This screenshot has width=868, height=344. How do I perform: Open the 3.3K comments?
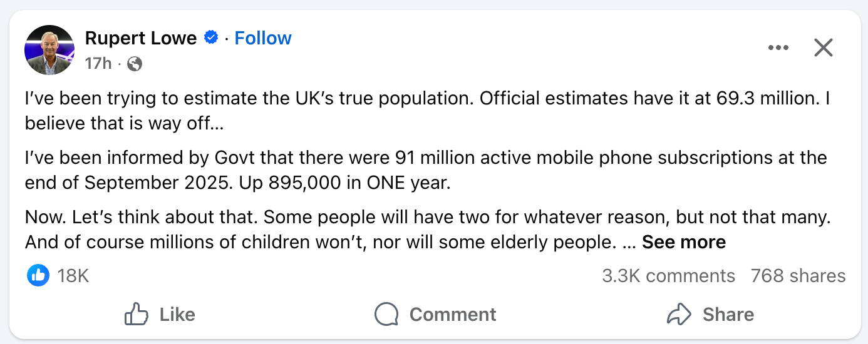[x=668, y=276]
